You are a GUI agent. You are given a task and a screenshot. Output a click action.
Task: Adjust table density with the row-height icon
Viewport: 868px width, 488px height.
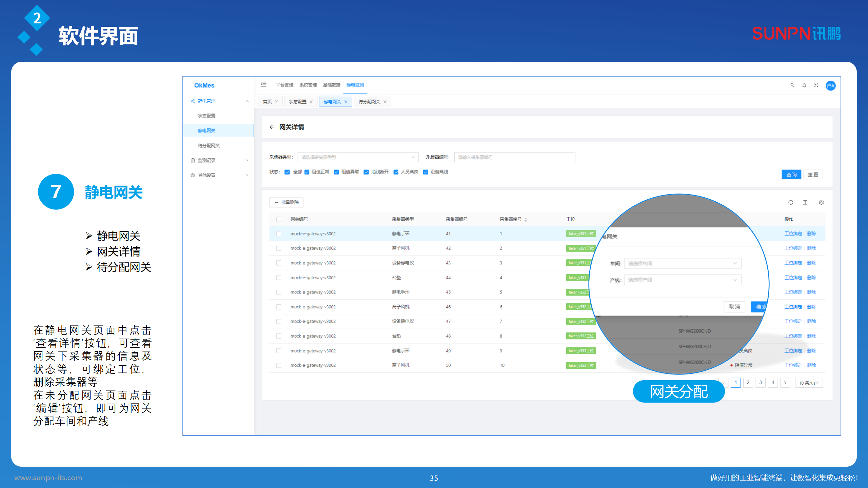click(x=805, y=202)
